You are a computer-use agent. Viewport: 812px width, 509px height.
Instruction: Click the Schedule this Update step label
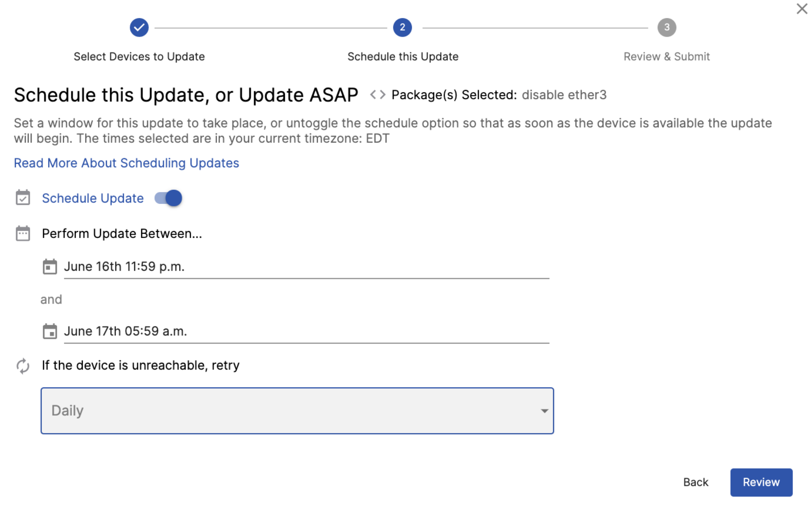tap(402, 57)
